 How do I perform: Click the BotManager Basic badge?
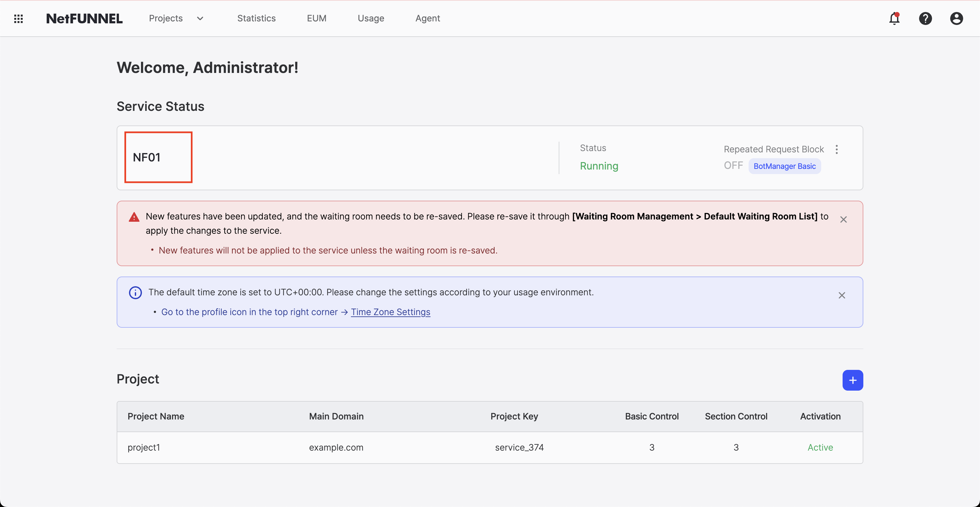click(x=785, y=166)
